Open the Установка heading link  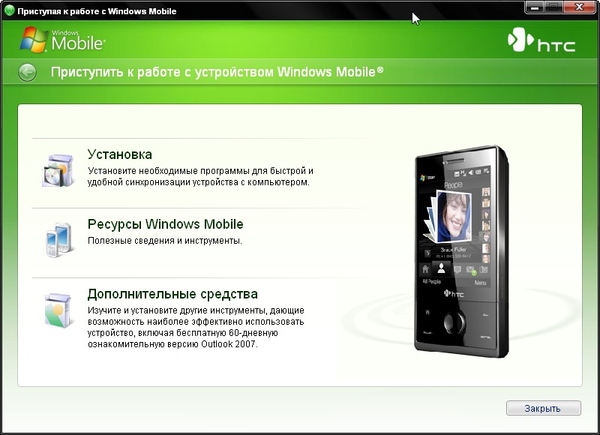120,154
